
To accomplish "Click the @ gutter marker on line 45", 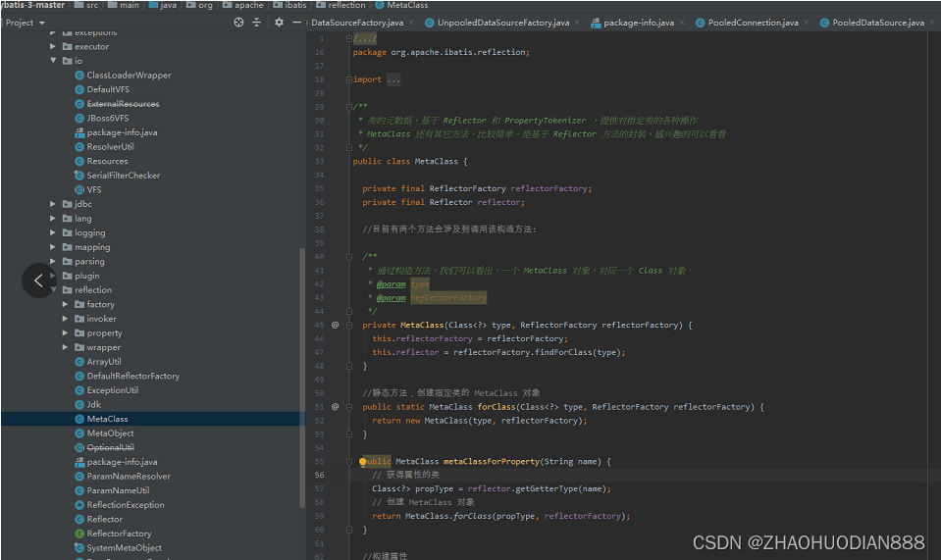I will coord(335,325).
